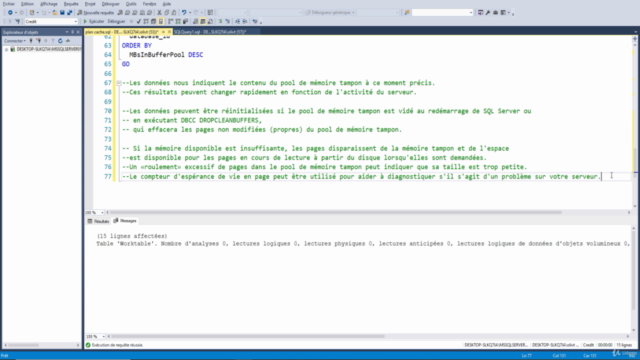Click the navigate backward arrow icon

(10, 13)
